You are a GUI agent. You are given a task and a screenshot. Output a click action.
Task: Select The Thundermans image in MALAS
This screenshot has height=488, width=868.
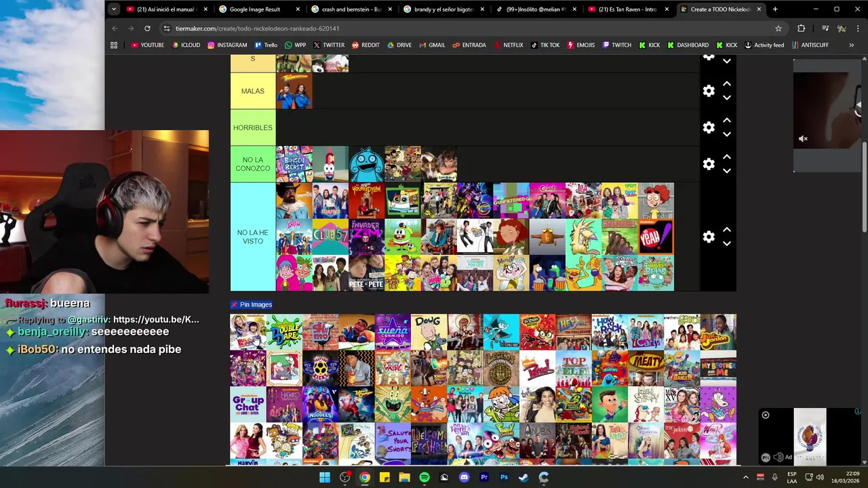pyautogui.click(x=294, y=91)
